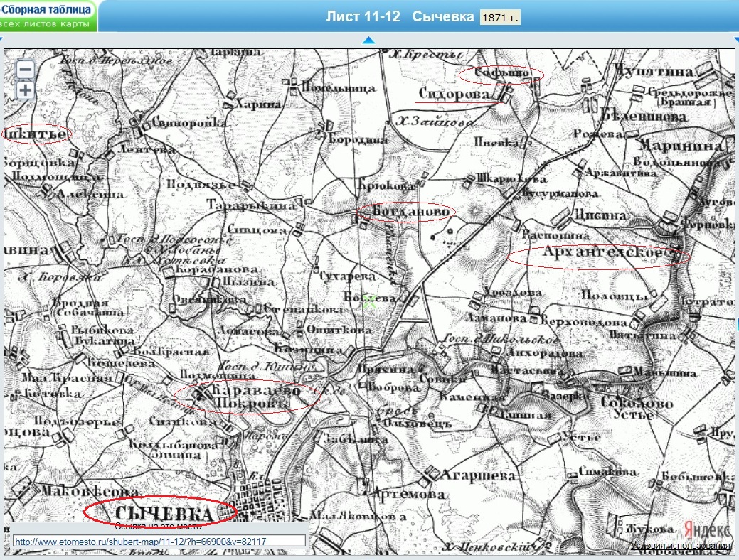Viewport: 739px width, 560px height.
Task: Click the Бородина village label
Action: (357, 139)
